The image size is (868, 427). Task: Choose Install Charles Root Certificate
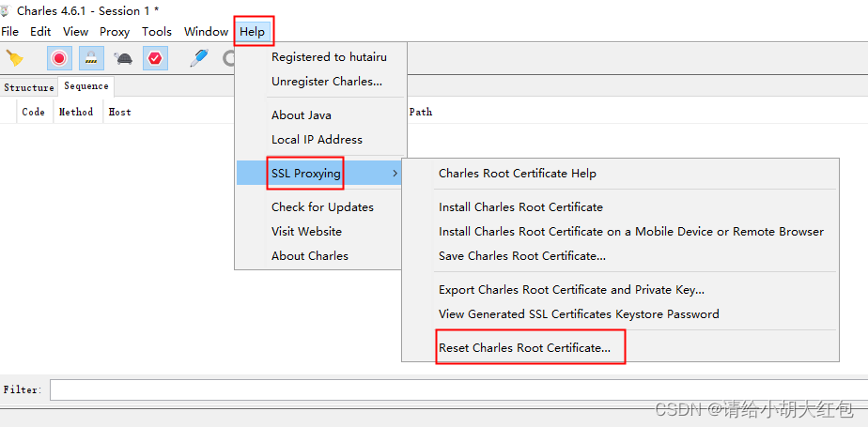pos(620,206)
